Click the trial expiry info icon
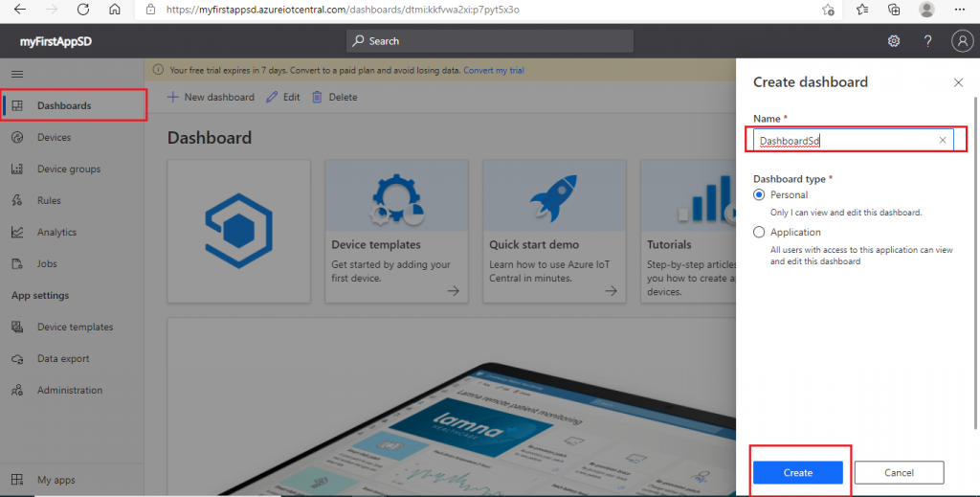The height and width of the screenshot is (497, 980). [158, 70]
